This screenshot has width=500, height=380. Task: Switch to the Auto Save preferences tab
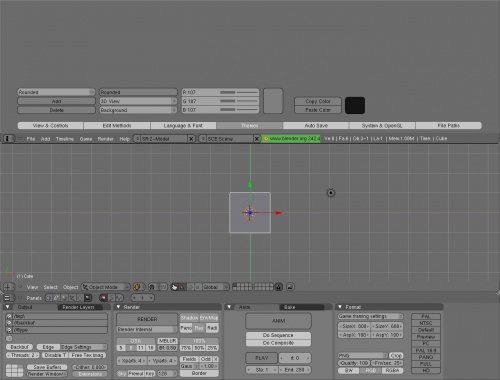pos(316,126)
